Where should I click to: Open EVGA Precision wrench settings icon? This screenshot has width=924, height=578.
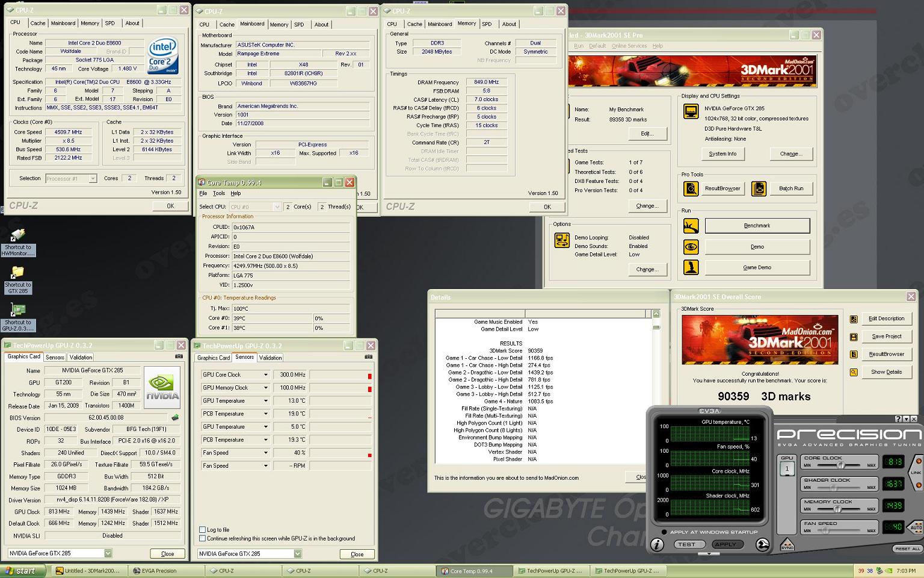(762, 544)
